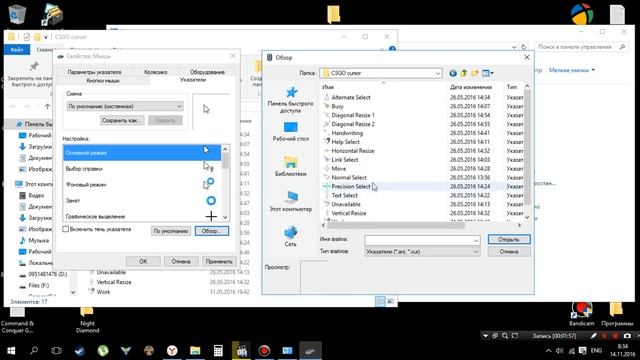The image size is (640, 360).
Task: Create a new folder via Обзор toolbar icon
Action: tap(475, 73)
